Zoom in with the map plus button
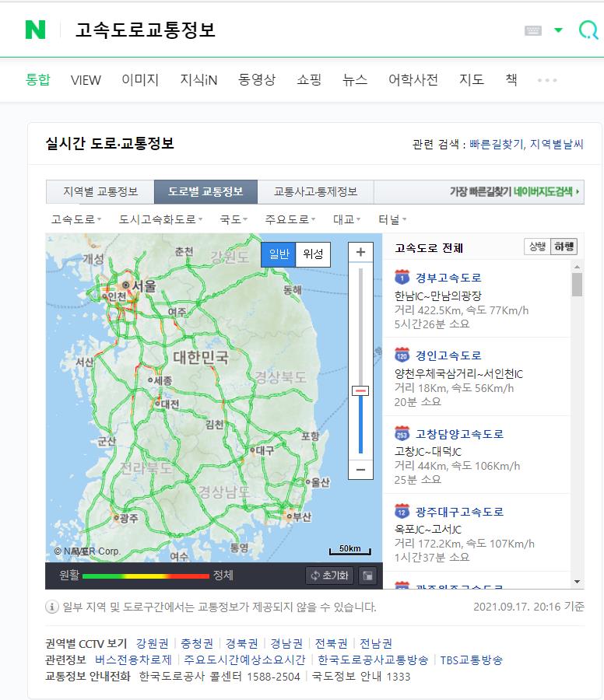Image resolution: width=604 pixels, height=700 pixels. click(360, 252)
